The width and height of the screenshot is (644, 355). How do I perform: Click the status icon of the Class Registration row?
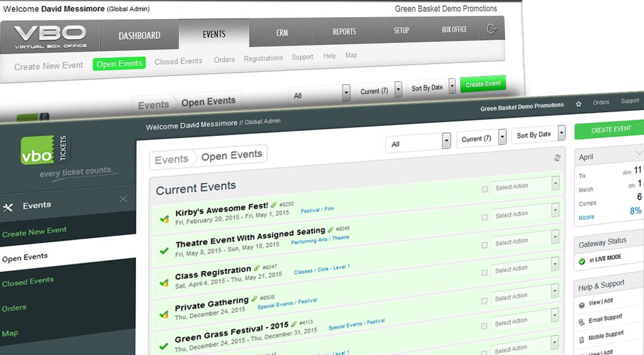(x=164, y=282)
